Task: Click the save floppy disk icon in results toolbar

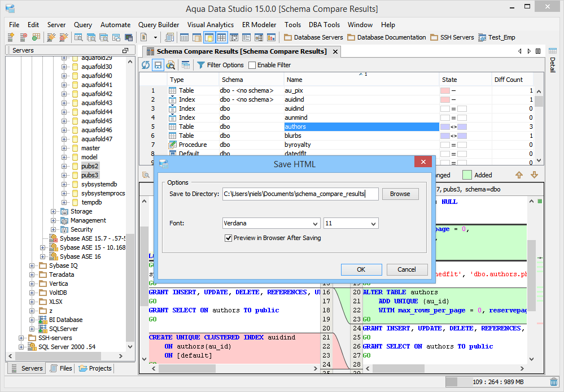Action: (158, 65)
